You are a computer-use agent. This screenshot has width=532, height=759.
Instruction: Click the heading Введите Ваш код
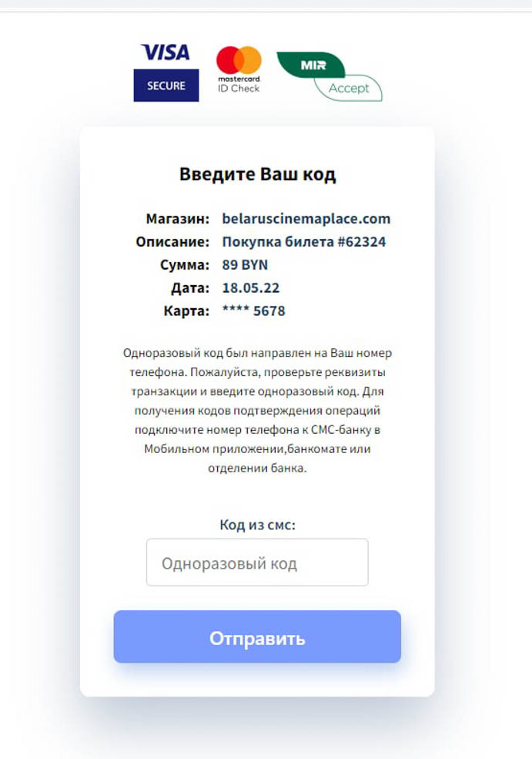(x=257, y=174)
